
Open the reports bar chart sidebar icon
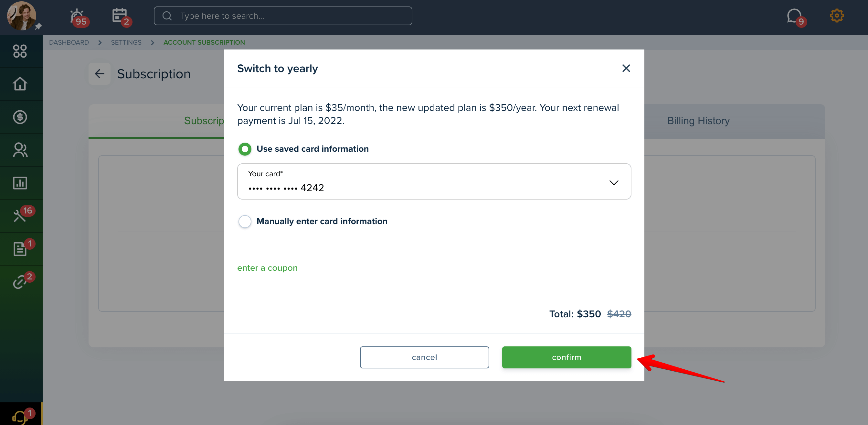coord(20,183)
